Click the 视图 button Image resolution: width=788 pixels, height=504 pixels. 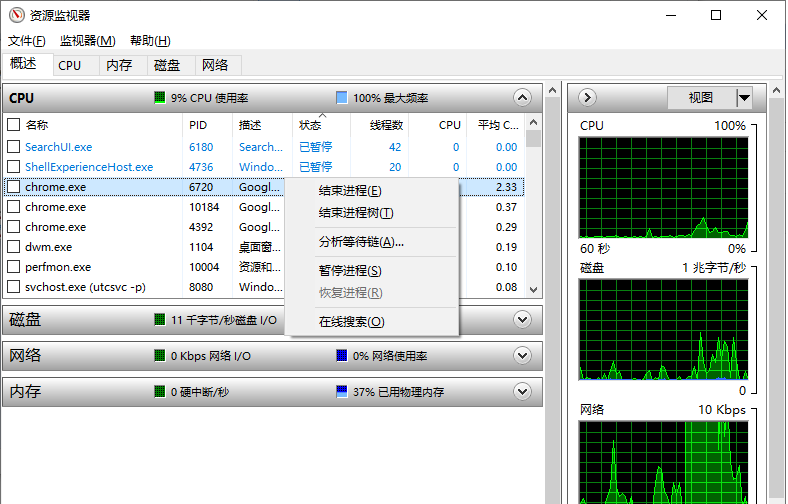701,97
